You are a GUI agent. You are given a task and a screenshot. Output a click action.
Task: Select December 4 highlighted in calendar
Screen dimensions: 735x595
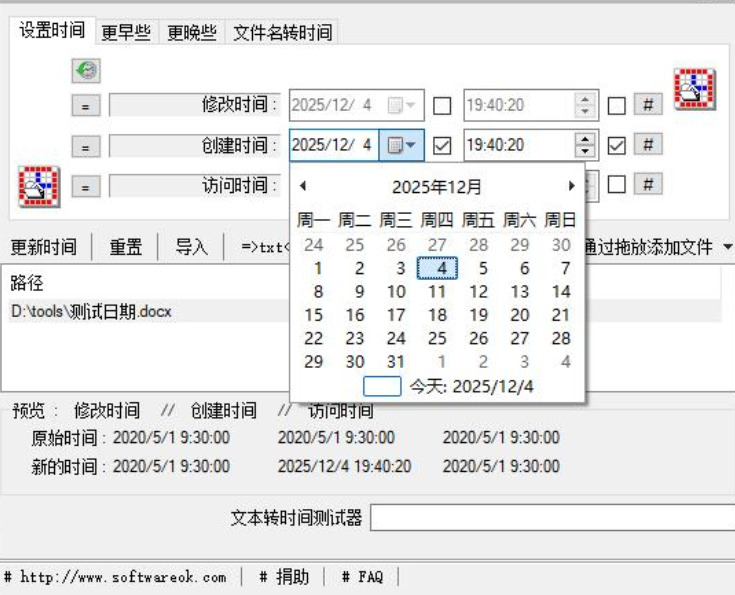tap(437, 268)
